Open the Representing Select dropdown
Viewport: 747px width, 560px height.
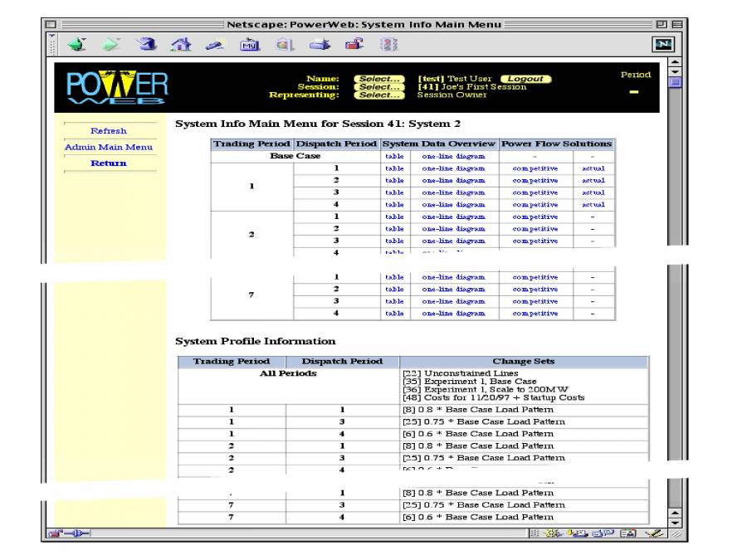tap(379, 95)
